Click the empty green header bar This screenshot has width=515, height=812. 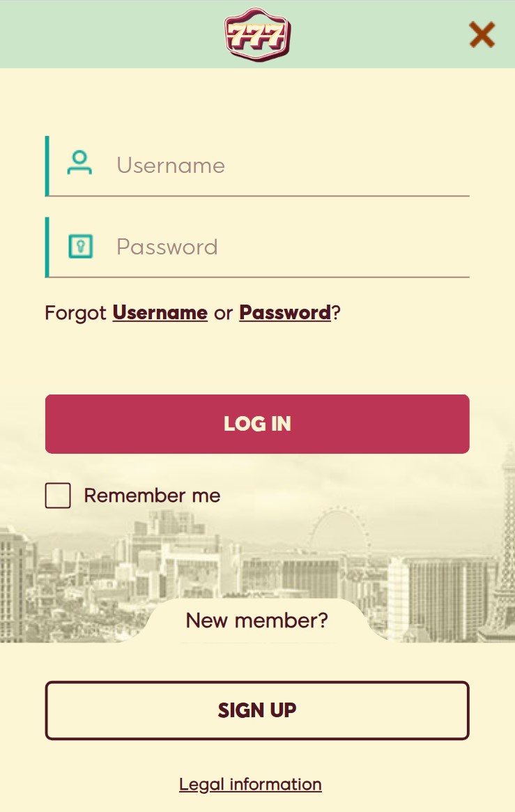pos(114,34)
